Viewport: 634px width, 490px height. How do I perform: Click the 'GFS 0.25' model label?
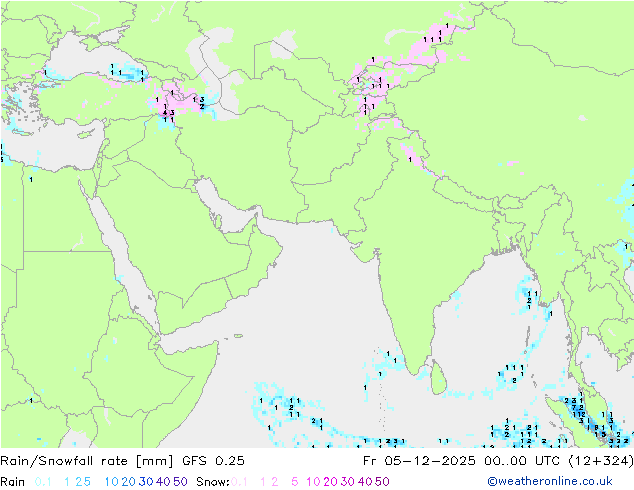pyautogui.click(x=213, y=460)
